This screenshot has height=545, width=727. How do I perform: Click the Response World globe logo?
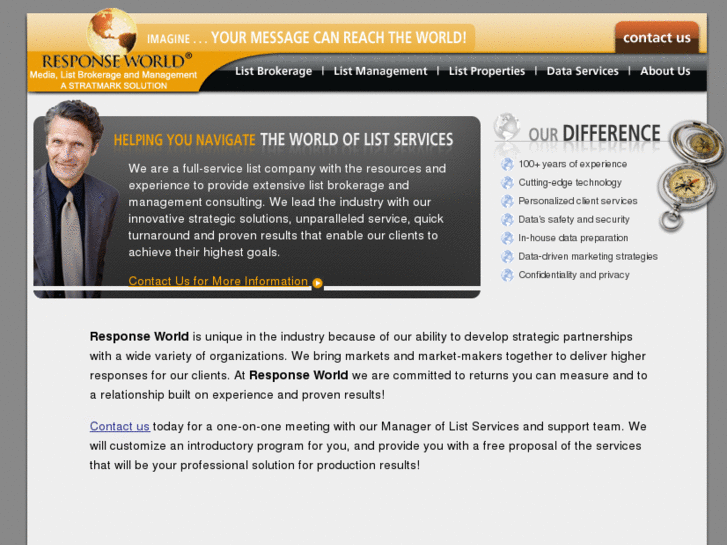(112, 32)
